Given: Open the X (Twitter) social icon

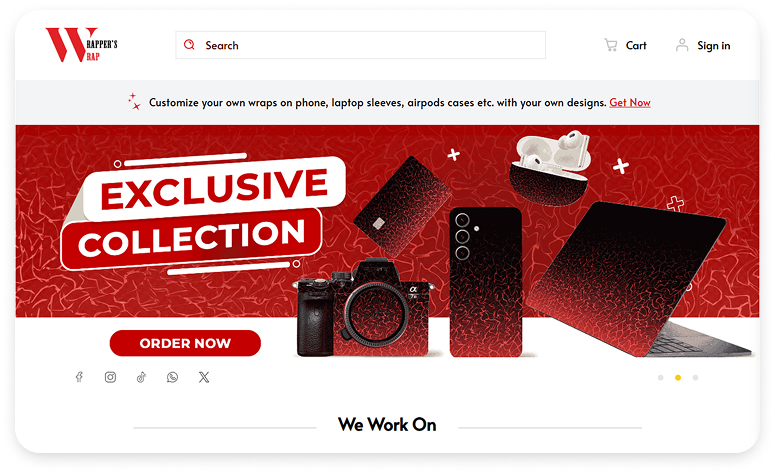Looking at the screenshot, I should point(204,377).
